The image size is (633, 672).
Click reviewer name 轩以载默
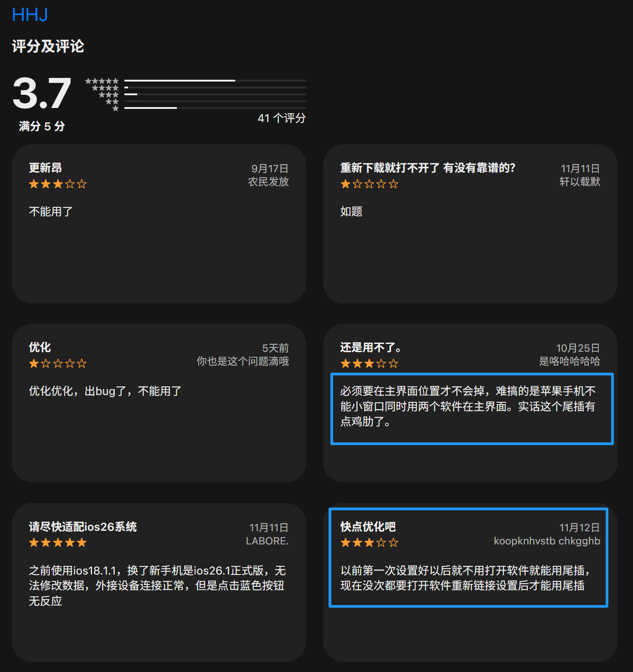point(579,181)
